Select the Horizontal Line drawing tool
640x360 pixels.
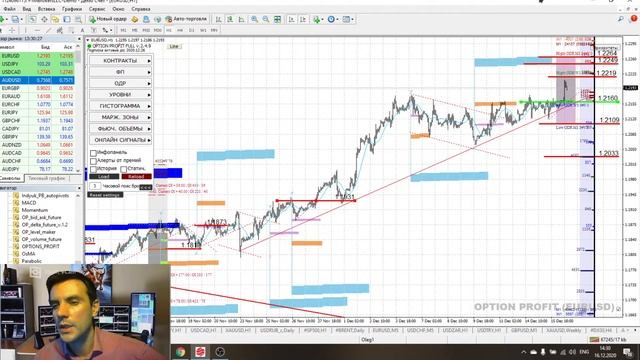click(x=37, y=30)
